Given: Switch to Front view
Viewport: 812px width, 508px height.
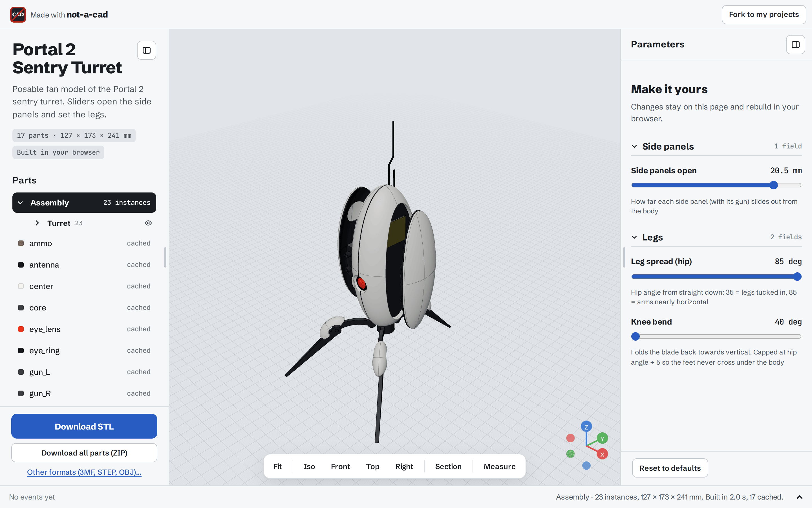Looking at the screenshot, I should tap(340, 466).
